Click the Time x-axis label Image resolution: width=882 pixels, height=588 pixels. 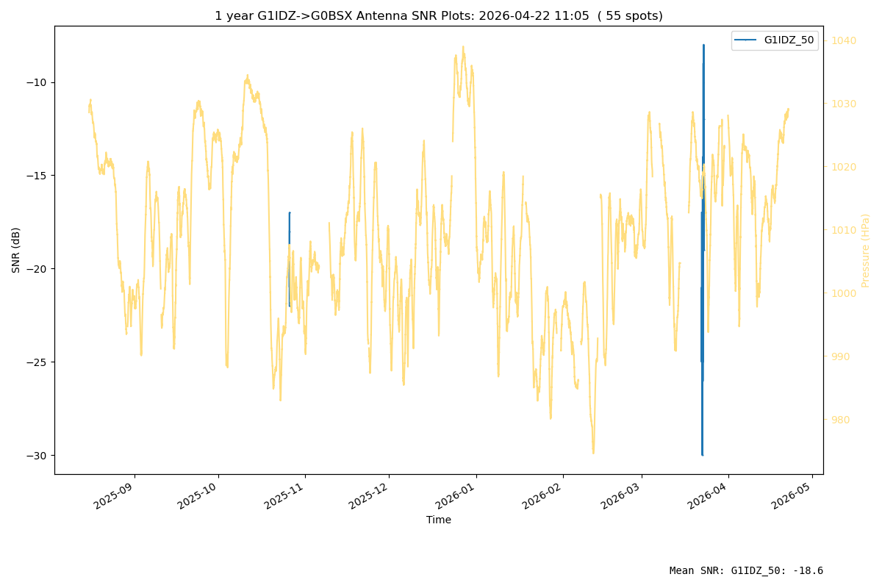tap(439, 520)
